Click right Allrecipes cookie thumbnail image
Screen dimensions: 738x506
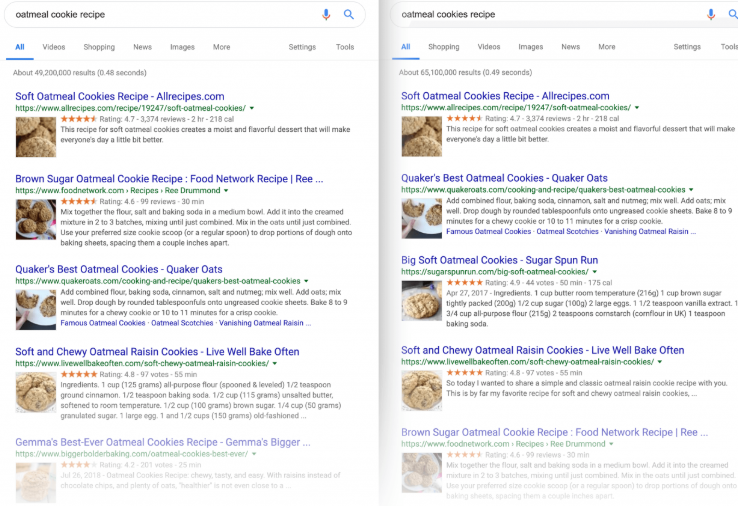pyautogui.click(x=422, y=137)
